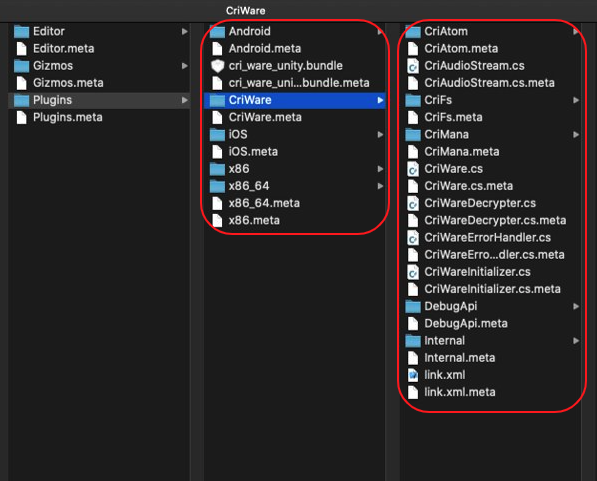This screenshot has height=481, width=597.
Task: Select the CriWareErro...dler.cs.meta file name
Action: click(x=494, y=255)
